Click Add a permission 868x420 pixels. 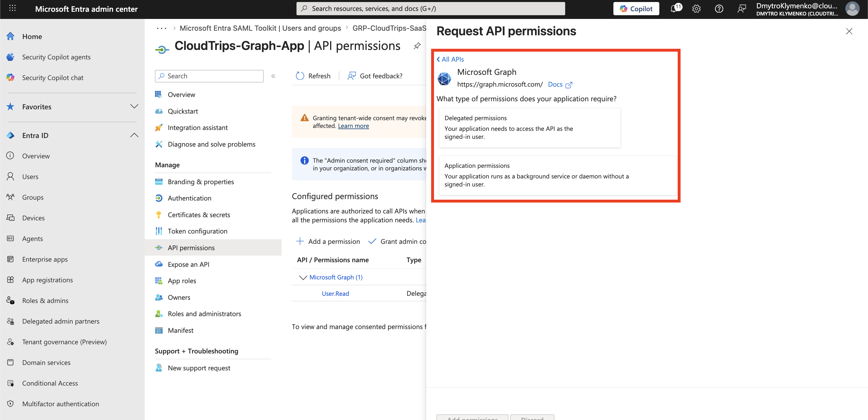328,242
